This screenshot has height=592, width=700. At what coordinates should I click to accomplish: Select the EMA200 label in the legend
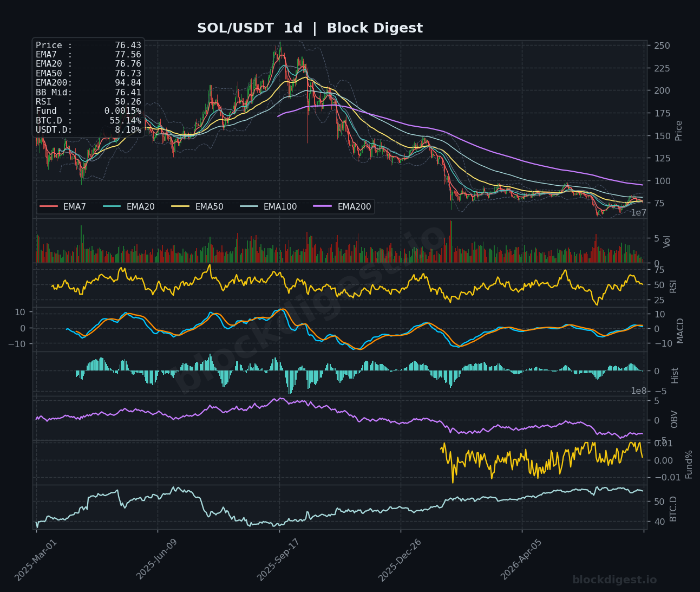pyautogui.click(x=354, y=206)
